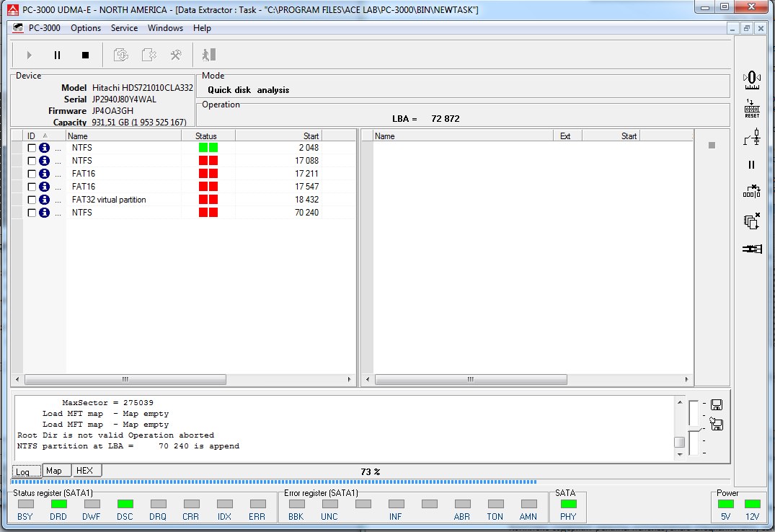Click the gray square button in file panel

[712, 146]
